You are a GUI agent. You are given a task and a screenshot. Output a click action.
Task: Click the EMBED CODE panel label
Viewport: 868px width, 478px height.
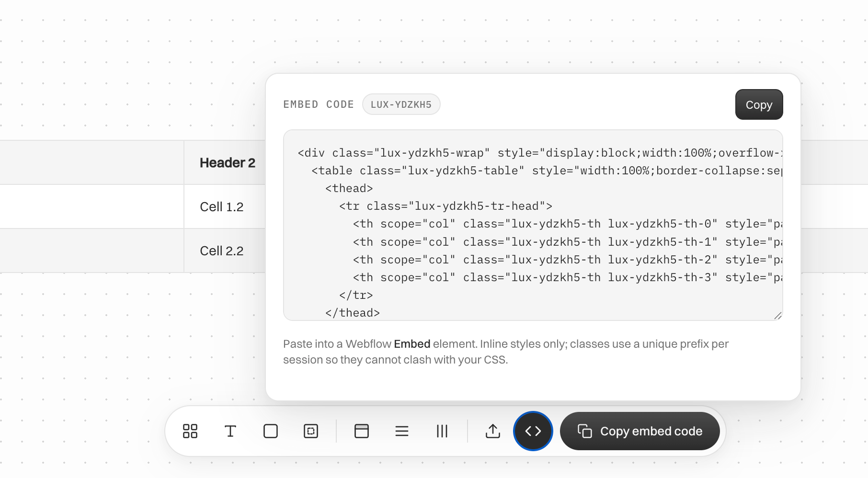click(319, 104)
